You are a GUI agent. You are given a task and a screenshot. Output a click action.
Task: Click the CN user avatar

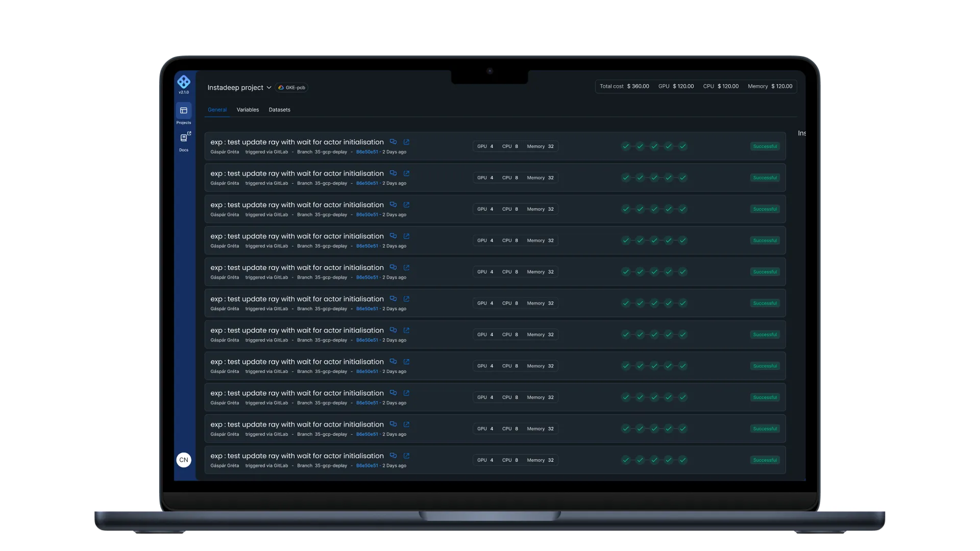pos(184,460)
